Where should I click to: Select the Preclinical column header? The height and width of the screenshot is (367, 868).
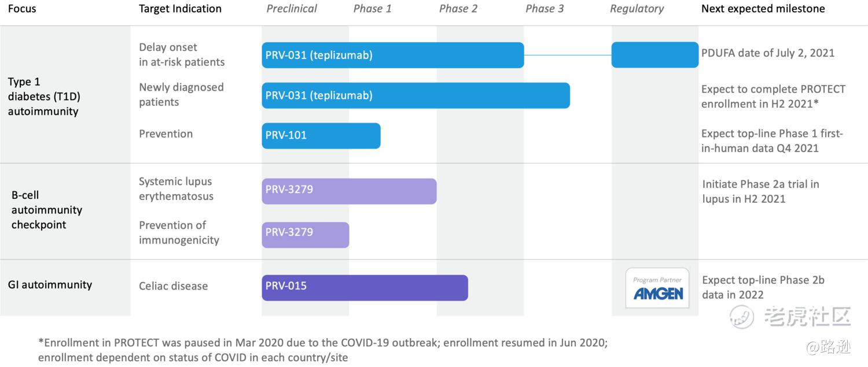(292, 9)
